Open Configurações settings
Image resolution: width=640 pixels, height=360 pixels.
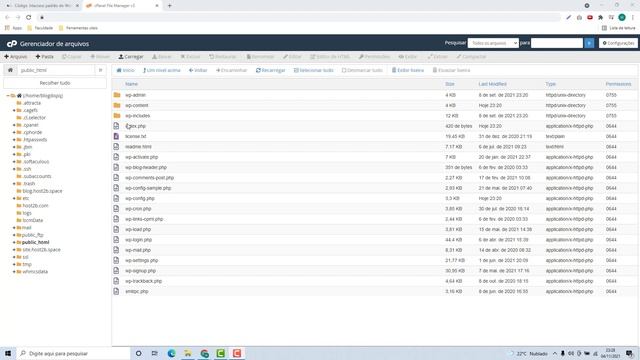tap(618, 43)
